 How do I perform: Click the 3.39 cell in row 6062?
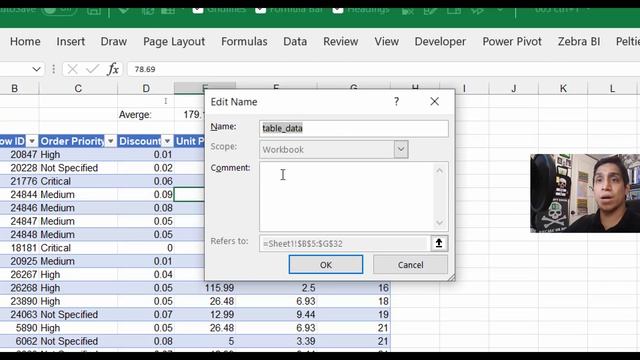276,341
